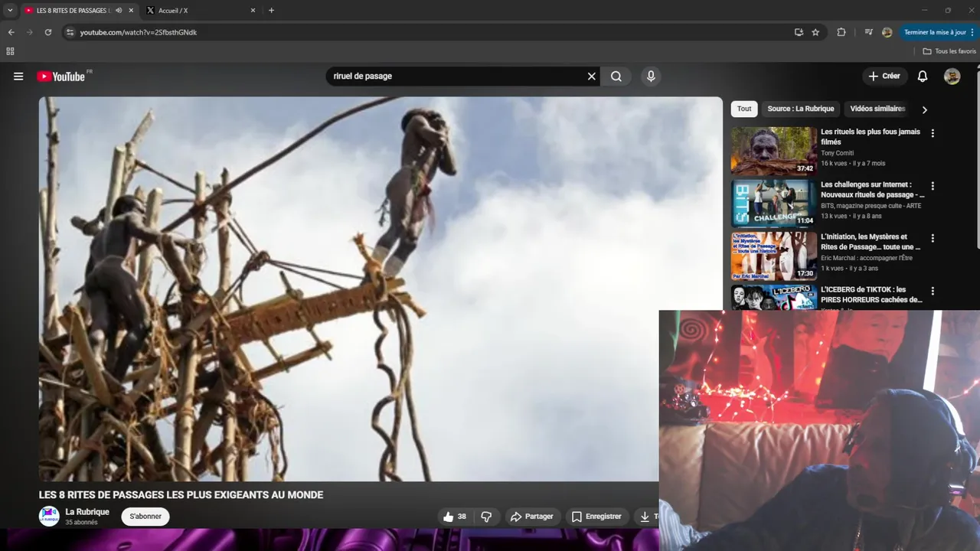
Task: Go forward in the browser
Action: tap(29, 32)
